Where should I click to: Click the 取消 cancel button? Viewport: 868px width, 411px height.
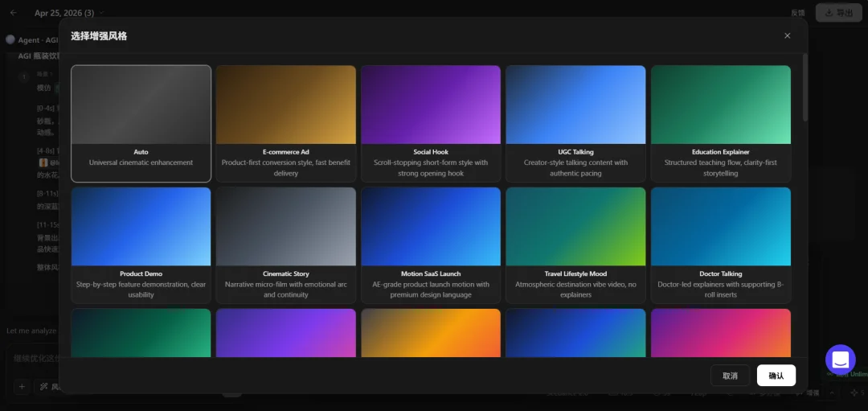click(x=730, y=376)
